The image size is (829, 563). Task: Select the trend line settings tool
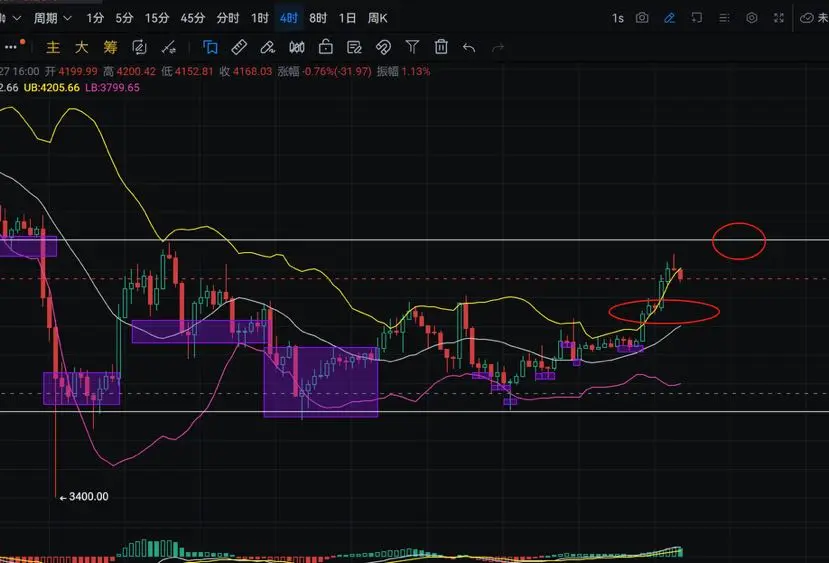(x=169, y=48)
